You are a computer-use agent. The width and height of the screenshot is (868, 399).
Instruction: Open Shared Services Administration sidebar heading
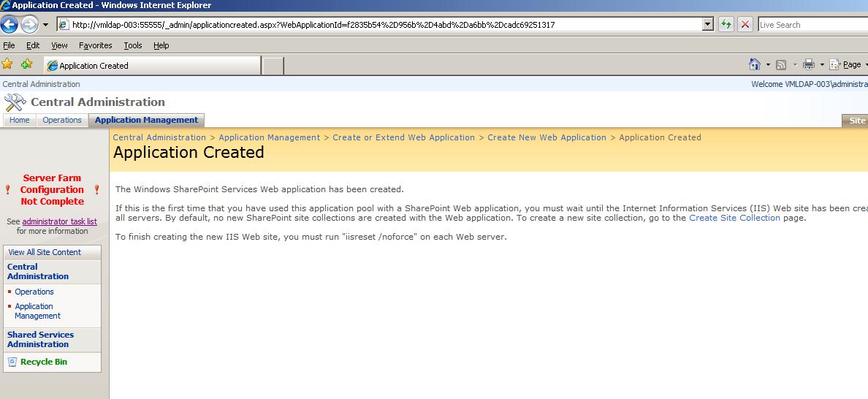point(40,339)
